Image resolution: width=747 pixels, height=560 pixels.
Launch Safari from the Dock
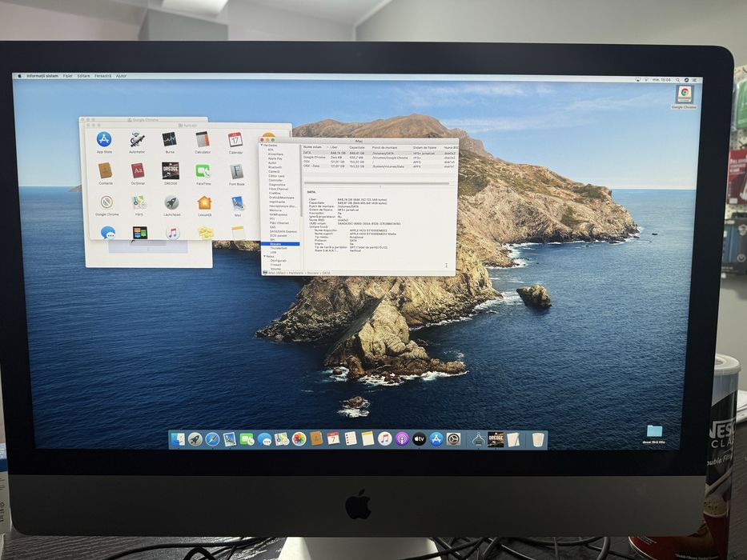click(x=212, y=439)
